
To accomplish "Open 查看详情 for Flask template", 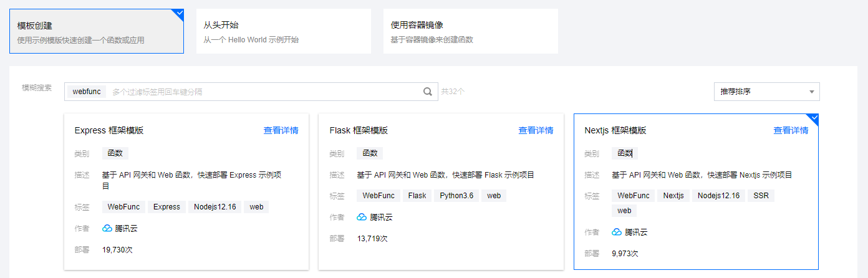I will point(536,130).
